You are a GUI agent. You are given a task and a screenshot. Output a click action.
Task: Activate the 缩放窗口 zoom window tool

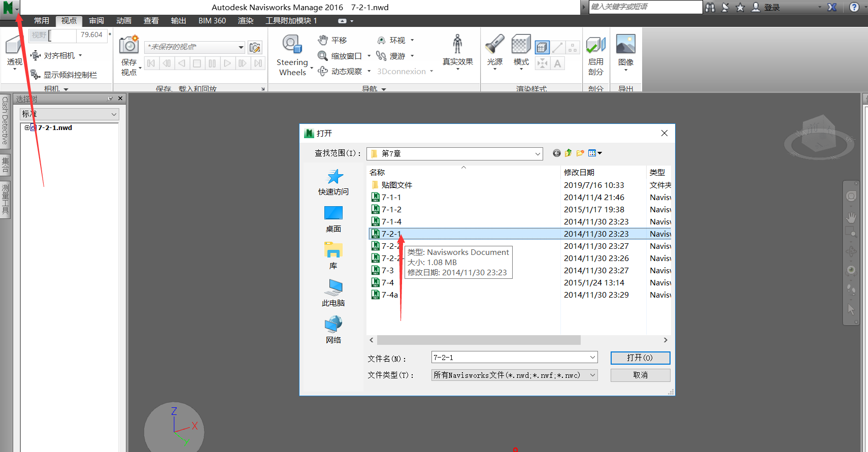(340, 56)
